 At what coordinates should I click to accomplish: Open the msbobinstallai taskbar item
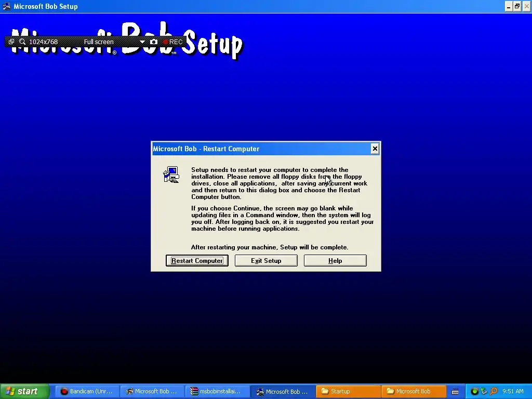(217, 391)
